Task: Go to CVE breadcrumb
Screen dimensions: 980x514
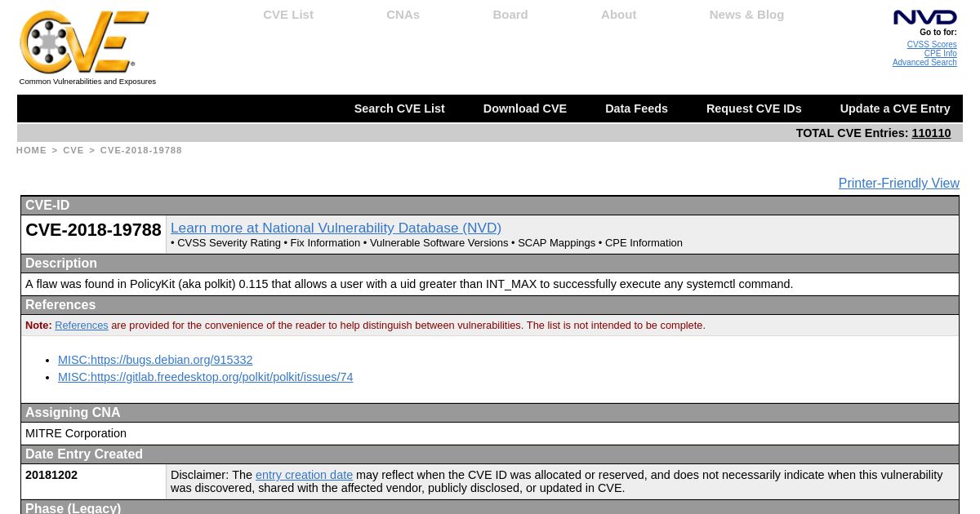Action: [x=73, y=150]
